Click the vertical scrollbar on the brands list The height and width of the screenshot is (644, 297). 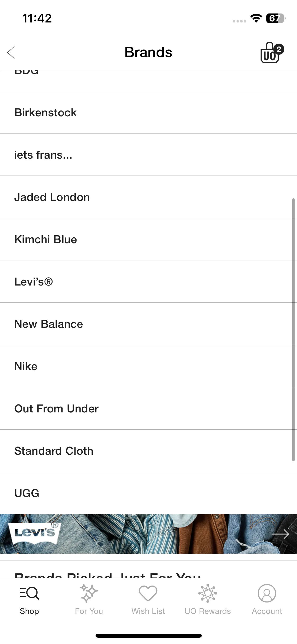[293, 330]
